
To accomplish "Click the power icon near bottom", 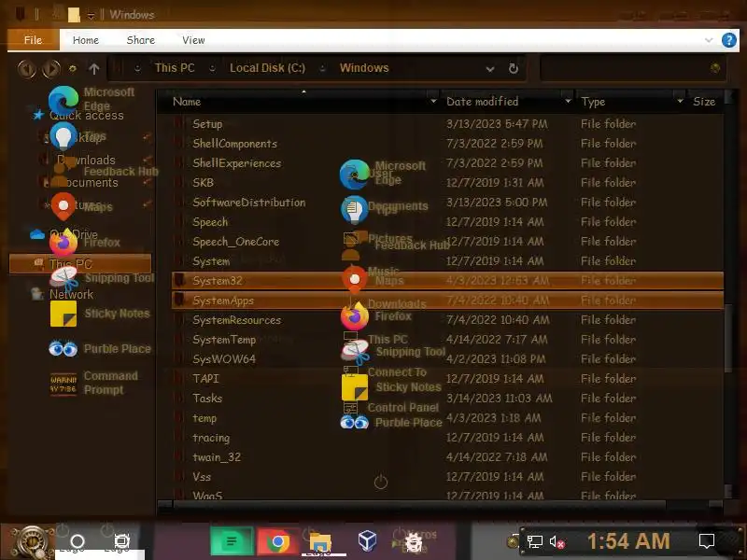I will pyautogui.click(x=381, y=482).
